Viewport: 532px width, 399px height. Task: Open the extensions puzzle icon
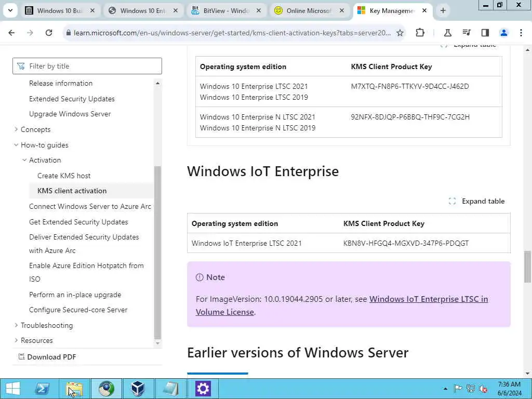pyautogui.click(x=420, y=33)
